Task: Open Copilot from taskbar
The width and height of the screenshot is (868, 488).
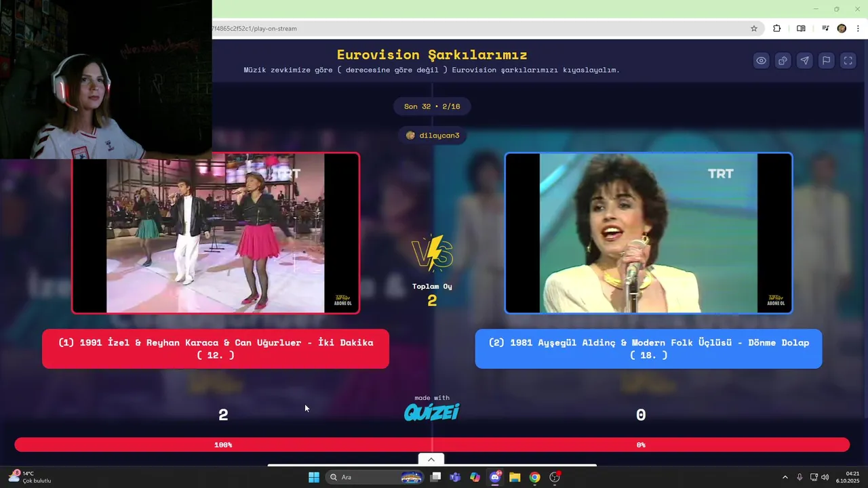Action: 475,477
